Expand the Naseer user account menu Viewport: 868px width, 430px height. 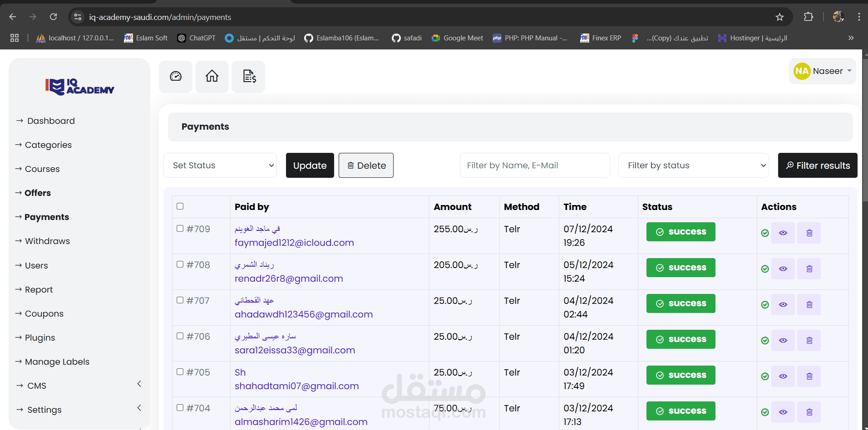(823, 71)
